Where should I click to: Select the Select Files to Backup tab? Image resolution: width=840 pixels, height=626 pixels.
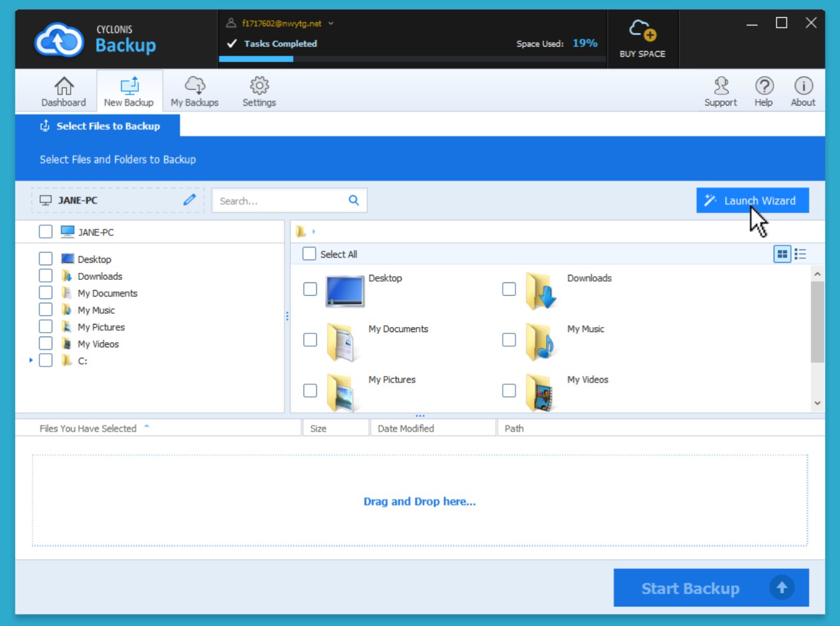(x=99, y=126)
